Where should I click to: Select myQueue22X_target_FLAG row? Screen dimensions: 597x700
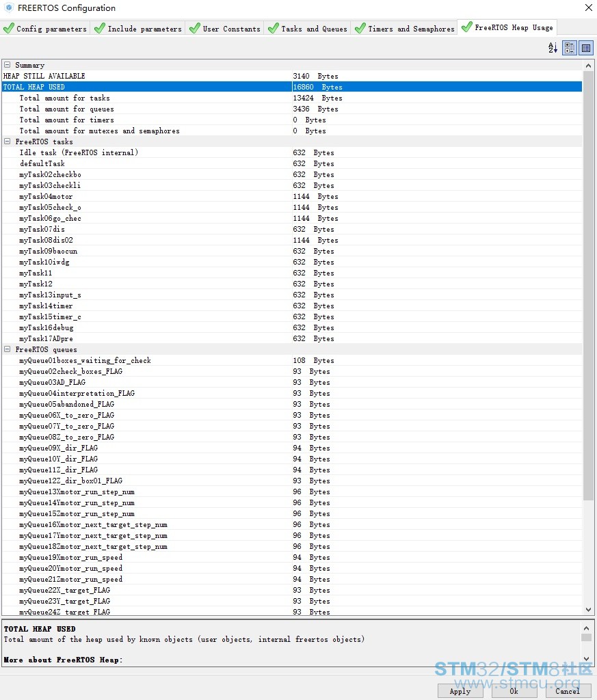tap(292, 590)
